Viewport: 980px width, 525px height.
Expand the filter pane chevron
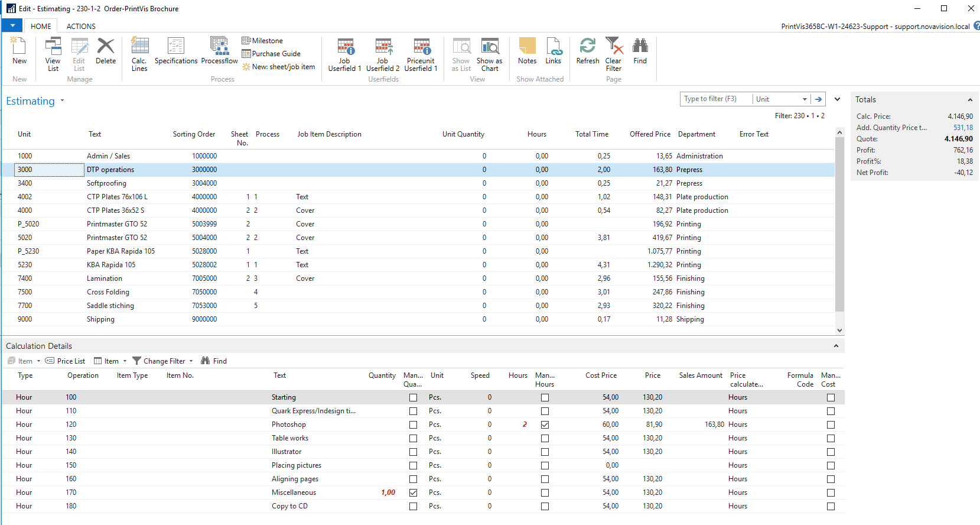click(x=837, y=99)
